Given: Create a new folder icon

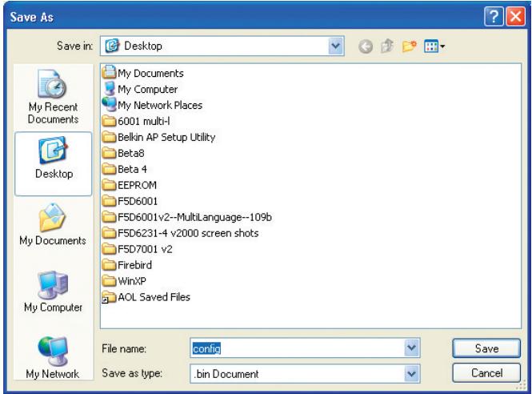Looking at the screenshot, I should [409, 46].
